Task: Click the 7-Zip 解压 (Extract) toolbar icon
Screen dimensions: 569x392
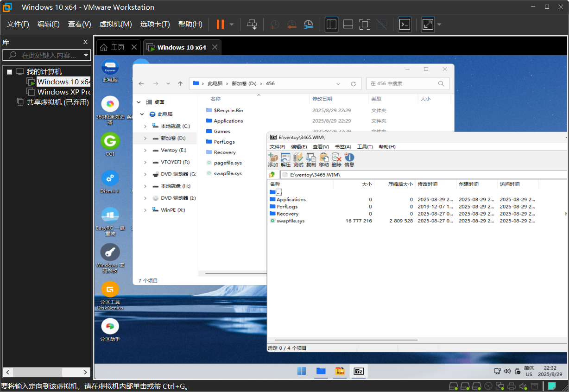Action: click(285, 158)
